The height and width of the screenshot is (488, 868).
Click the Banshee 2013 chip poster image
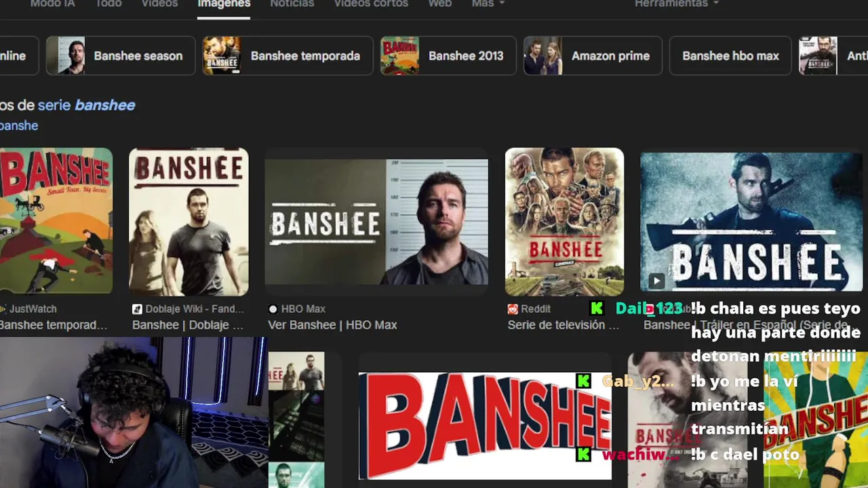click(x=399, y=56)
